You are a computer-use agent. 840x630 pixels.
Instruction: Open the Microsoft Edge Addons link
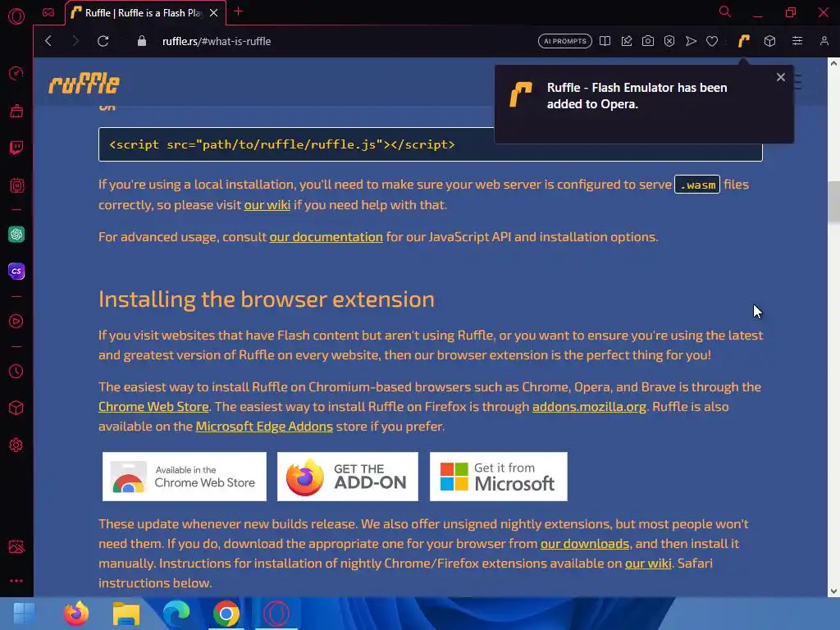coord(264,427)
